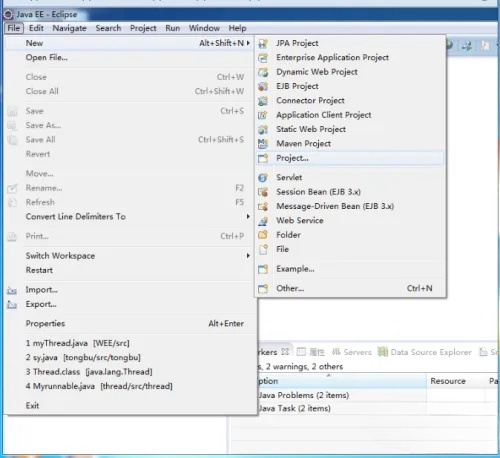Click the Servlet globe icon
Image resolution: width=500 pixels, height=458 pixels.
pos(263,178)
